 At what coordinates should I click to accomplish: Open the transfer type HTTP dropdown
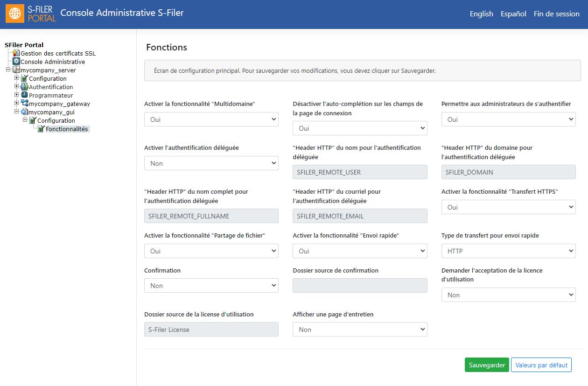coord(509,251)
